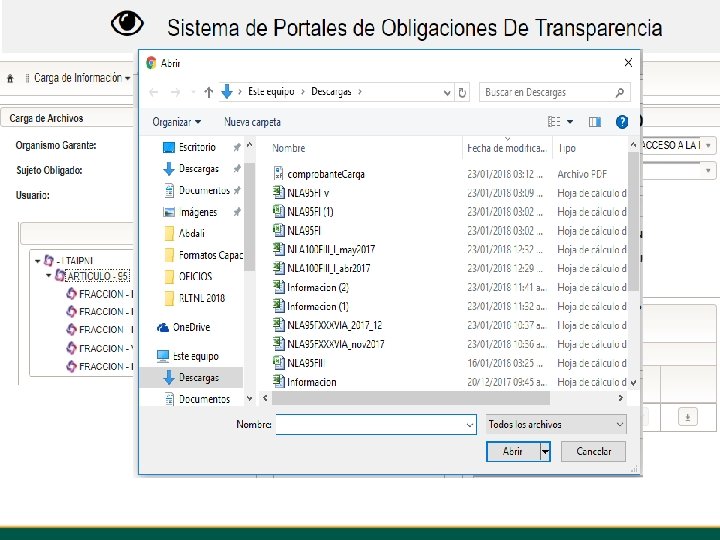This screenshot has width=720, height=540.
Task: Open the OFICIOS folder in sidebar
Action: point(195,276)
